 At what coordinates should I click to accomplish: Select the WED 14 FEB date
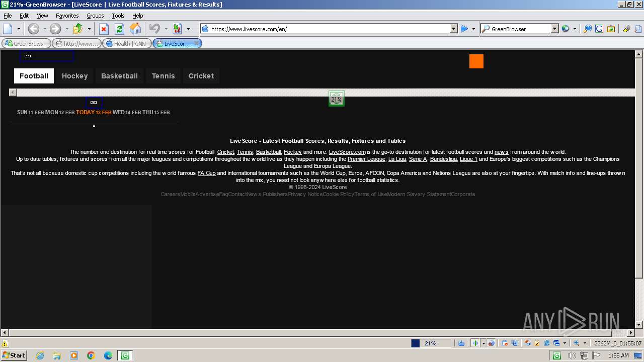tap(127, 112)
